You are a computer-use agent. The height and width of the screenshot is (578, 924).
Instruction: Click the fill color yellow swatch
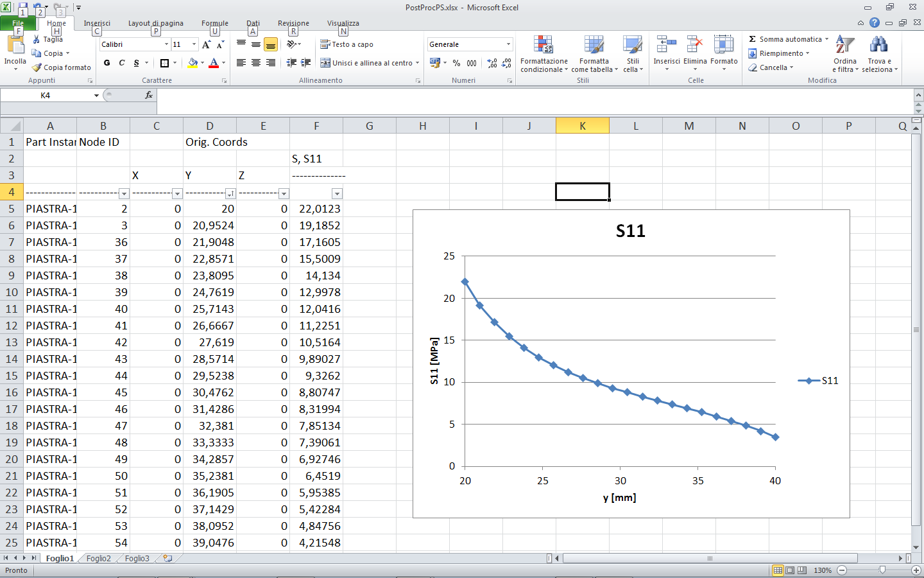(x=193, y=63)
